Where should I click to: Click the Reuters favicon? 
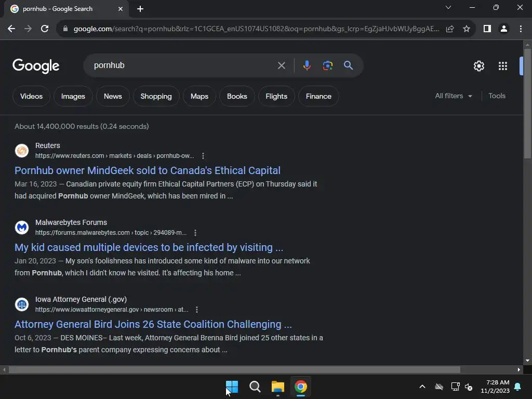[22, 151]
